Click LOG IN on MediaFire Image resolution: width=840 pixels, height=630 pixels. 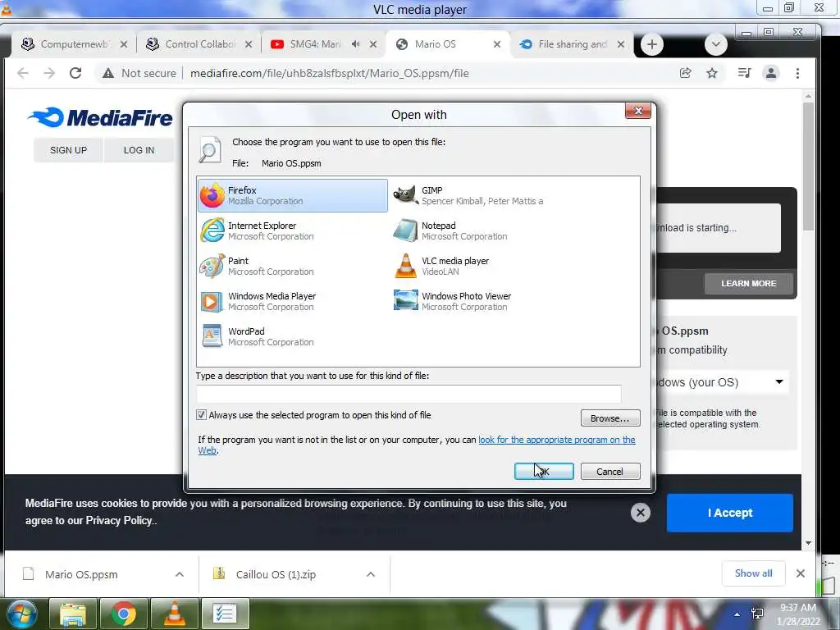tap(139, 150)
